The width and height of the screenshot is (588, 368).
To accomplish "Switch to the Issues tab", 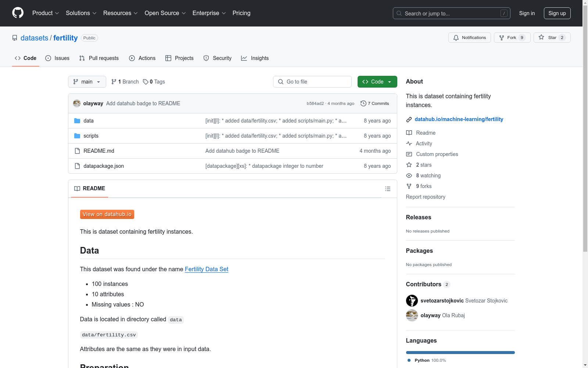I will (57, 58).
